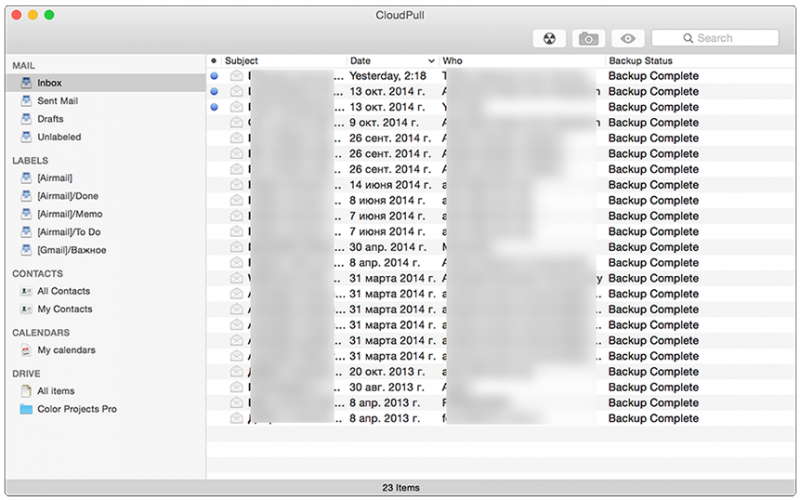The image size is (800, 500).
Task: Click the Date column sort arrow
Action: (431, 61)
